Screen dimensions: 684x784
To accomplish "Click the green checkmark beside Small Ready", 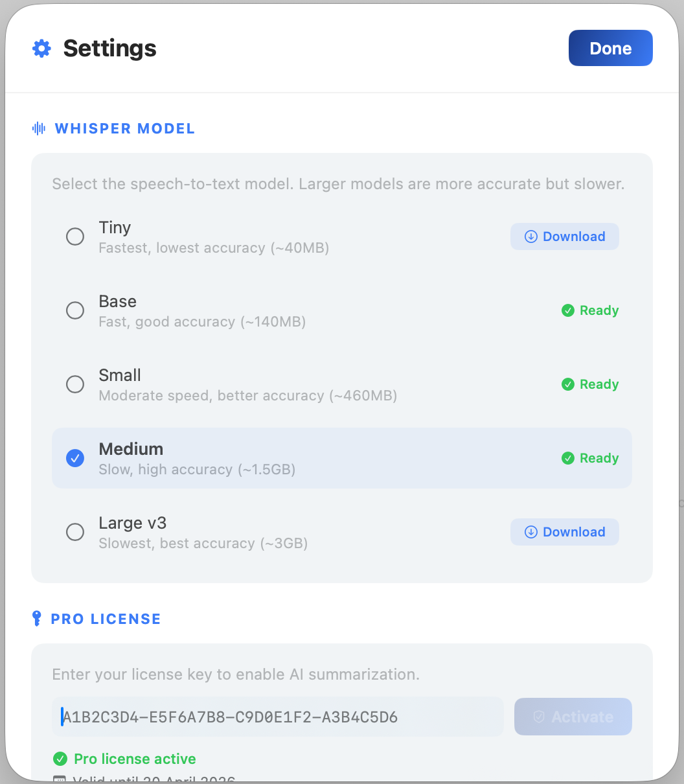I will (x=568, y=385).
